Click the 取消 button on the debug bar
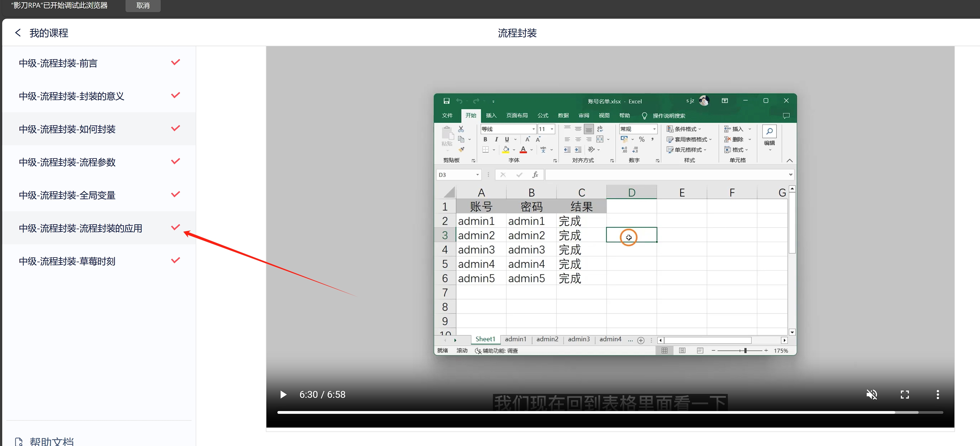 tap(143, 6)
